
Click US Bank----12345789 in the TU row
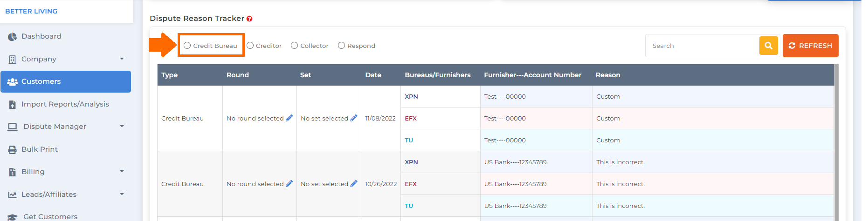pos(516,206)
